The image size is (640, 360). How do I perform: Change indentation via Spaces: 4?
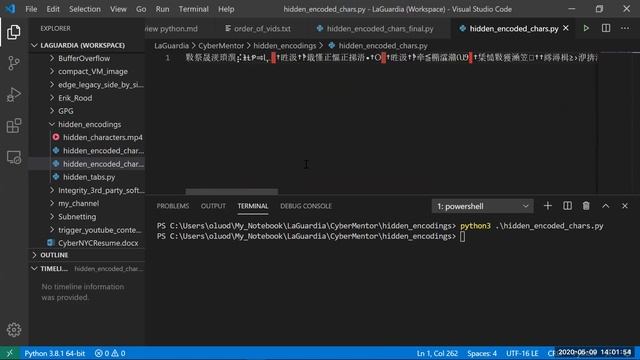(482, 353)
